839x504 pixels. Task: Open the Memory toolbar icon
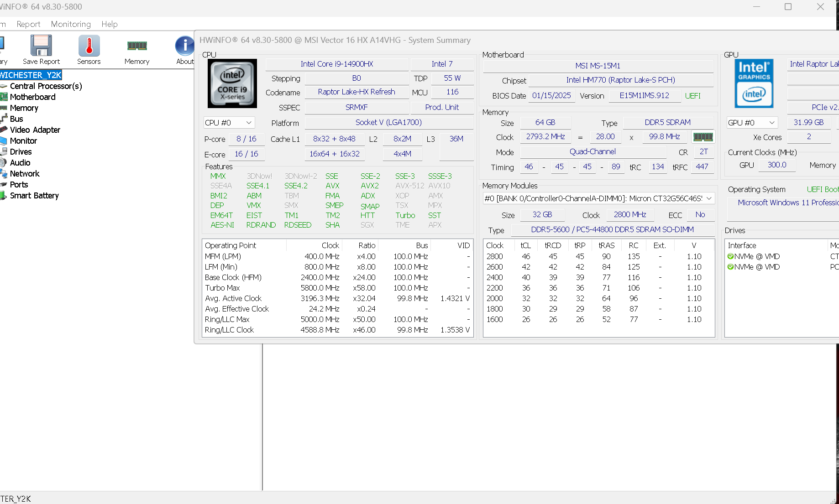point(137,46)
